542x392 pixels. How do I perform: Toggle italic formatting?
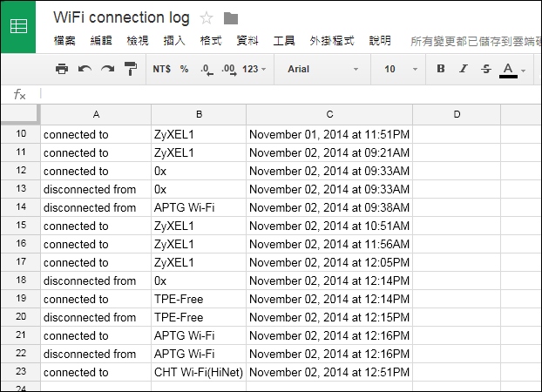[464, 69]
